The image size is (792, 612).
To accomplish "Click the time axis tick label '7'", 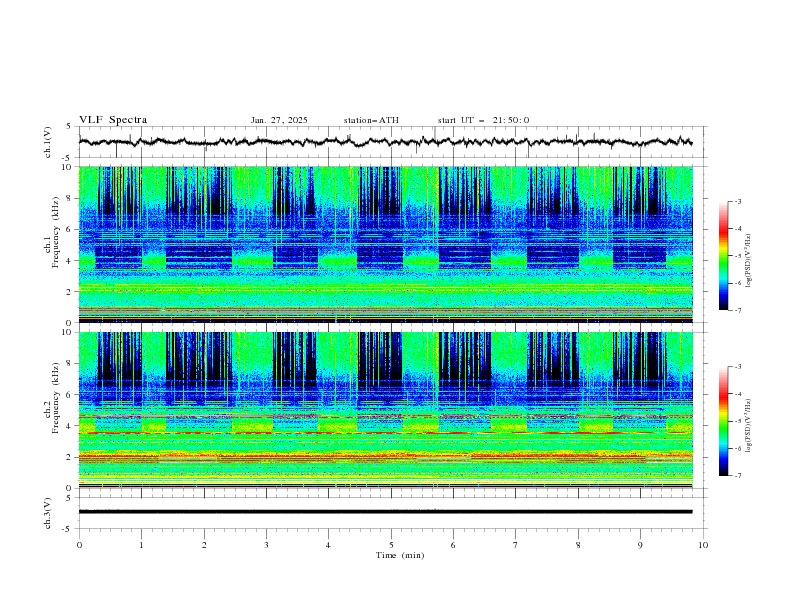I will (516, 545).
